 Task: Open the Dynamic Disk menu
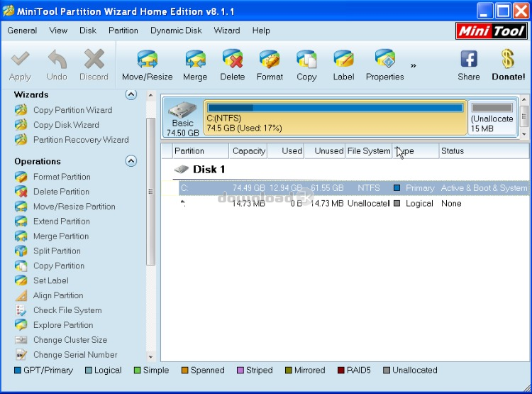pyautogui.click(x=176, y=31)
